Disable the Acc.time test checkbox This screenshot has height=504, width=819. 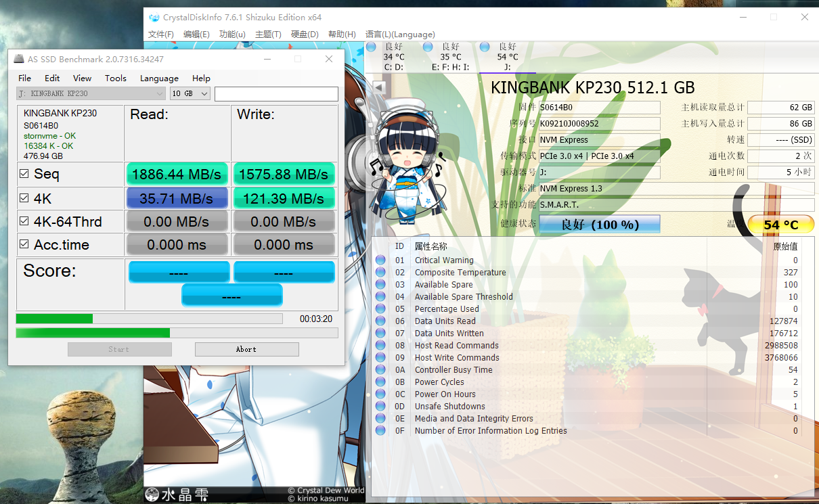tap(24, 244)
